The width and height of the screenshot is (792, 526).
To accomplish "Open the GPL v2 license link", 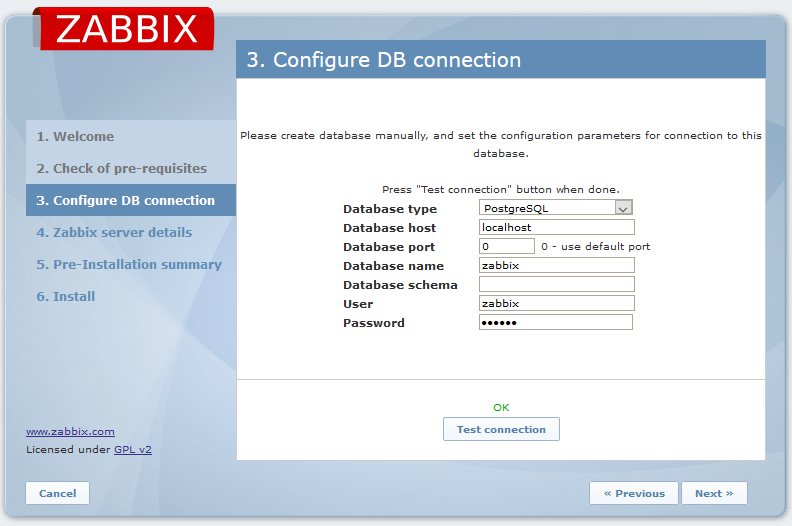I will 132,450.
